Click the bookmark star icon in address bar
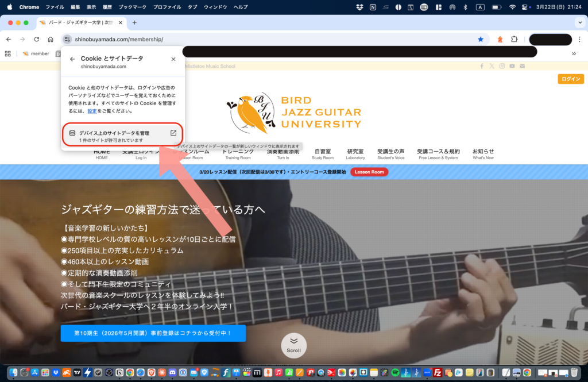This screenshot has width=588, height=382. [481, 39]
